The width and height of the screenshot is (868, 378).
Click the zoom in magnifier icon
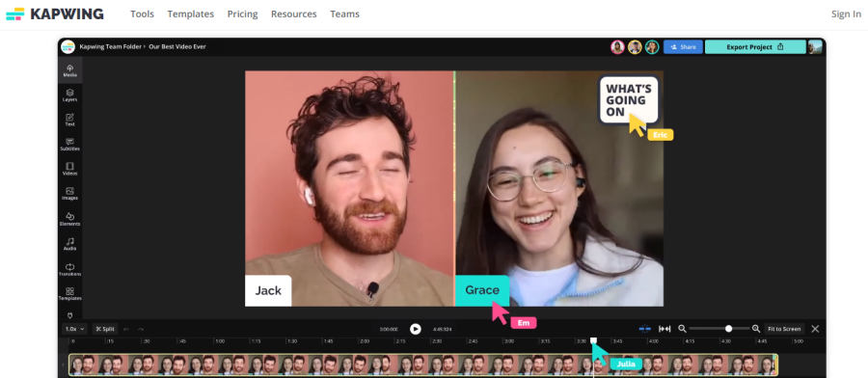tap(756, 329)
